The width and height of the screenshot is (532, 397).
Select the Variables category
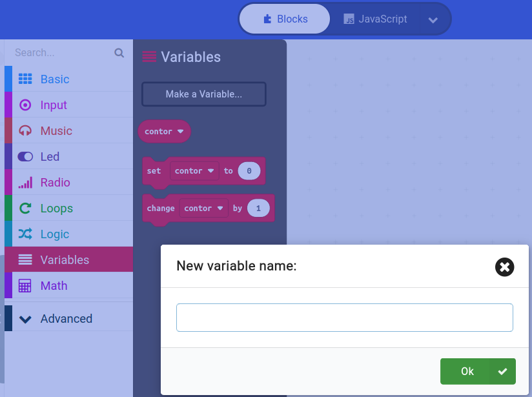(65, 260)
